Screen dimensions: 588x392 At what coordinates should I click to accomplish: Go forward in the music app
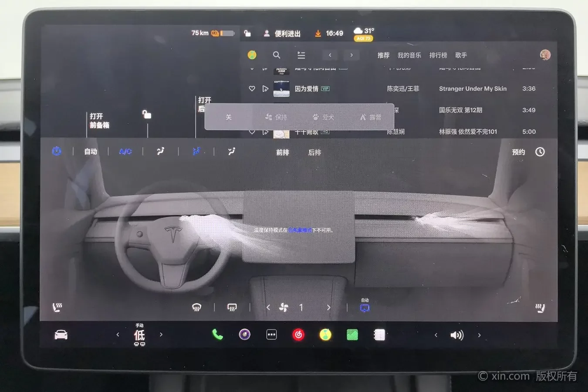click(351, 55)
